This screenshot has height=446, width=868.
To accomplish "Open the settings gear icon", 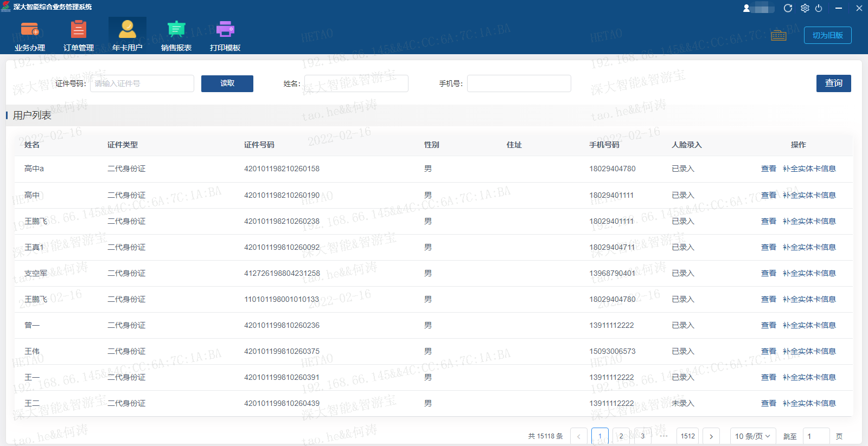I will (x=805, y=8).
